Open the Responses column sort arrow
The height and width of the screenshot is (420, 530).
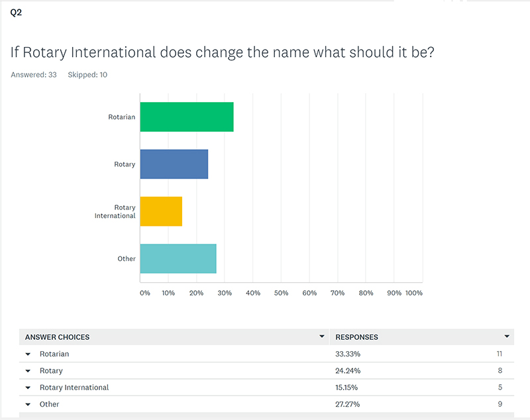(x=507, y=337)
